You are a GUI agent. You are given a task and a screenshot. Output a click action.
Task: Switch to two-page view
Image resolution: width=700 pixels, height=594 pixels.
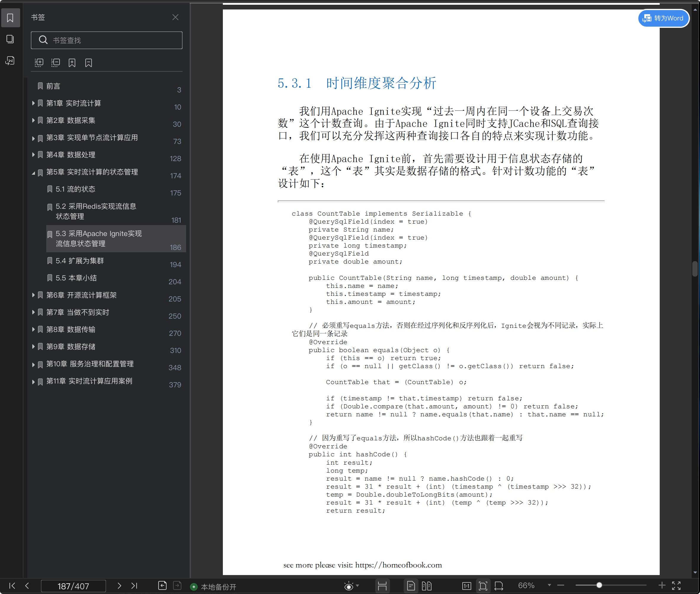[x=427, y=586]
